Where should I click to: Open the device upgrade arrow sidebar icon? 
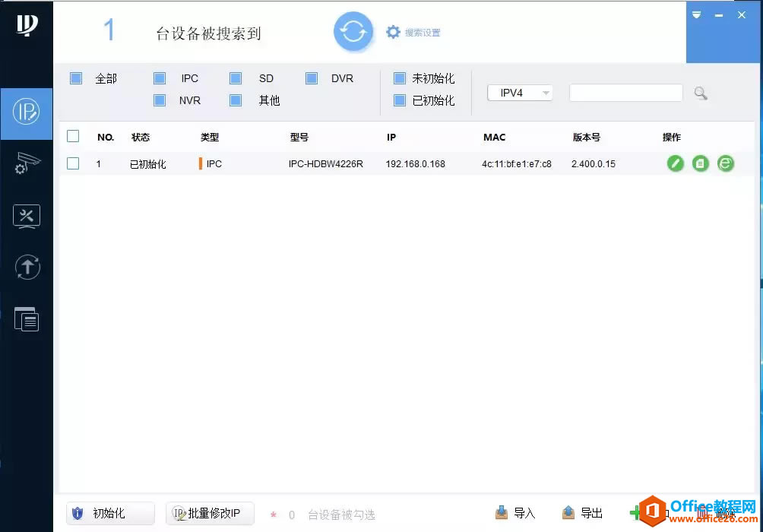pos(27,268)
